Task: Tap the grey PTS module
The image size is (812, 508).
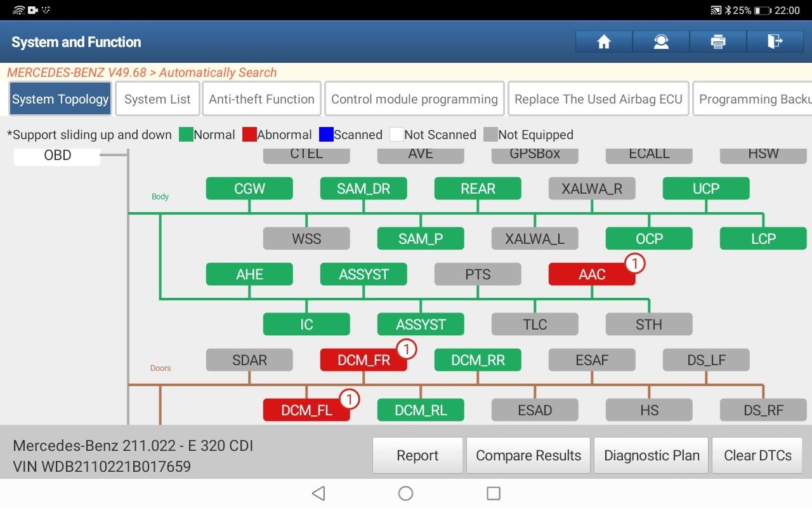Action: 478,274
